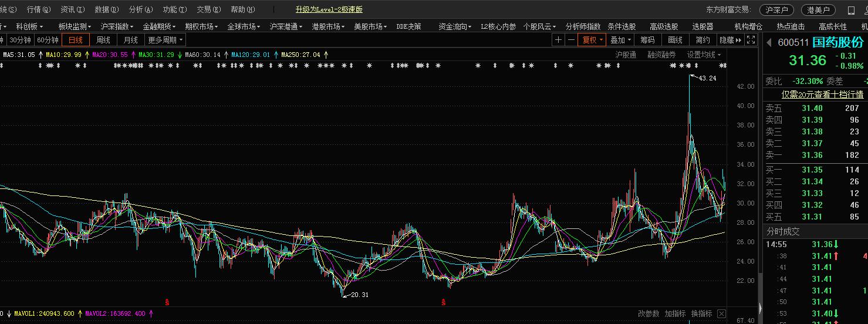Screen dimensions: 868x324
Task: Click the first red S marker below chart
Action: (x=167, y=302)
